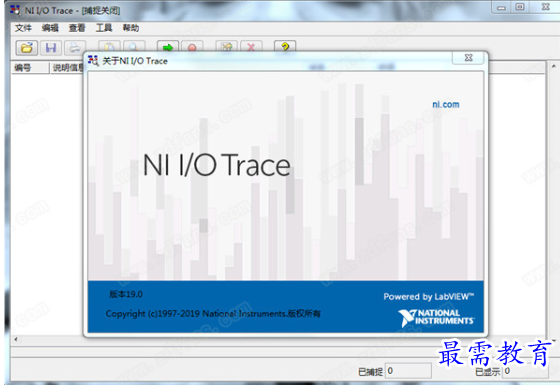Click the Save floppy disk icon
This screenshot has width=560, height=385.
[x=51, y=48]
